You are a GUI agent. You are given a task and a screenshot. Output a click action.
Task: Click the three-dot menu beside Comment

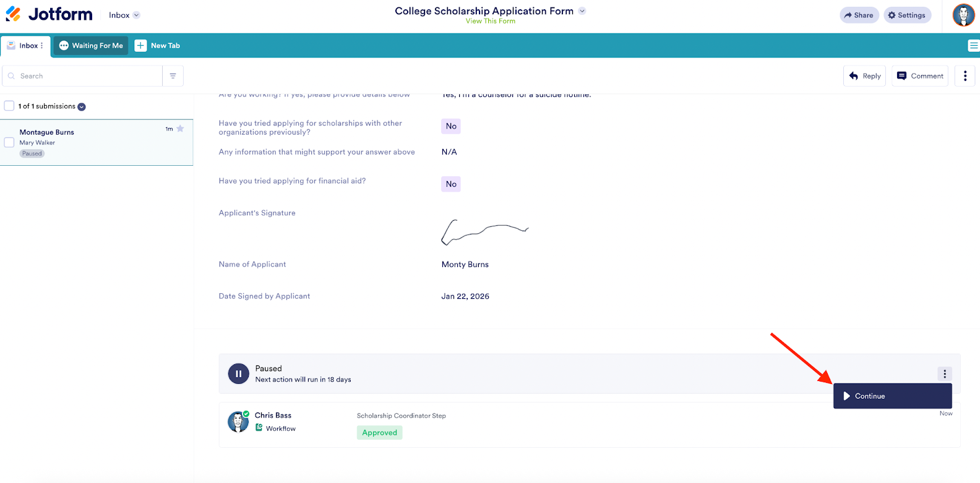[x=965, y=76]
